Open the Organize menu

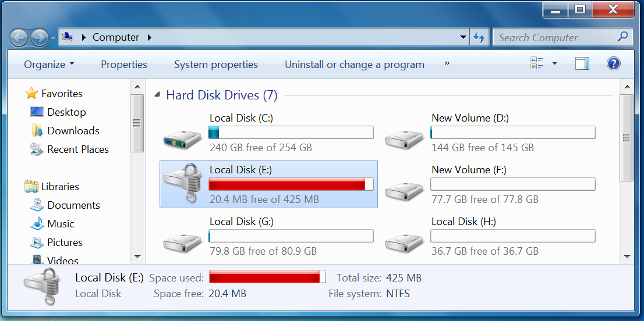(49, 65)
